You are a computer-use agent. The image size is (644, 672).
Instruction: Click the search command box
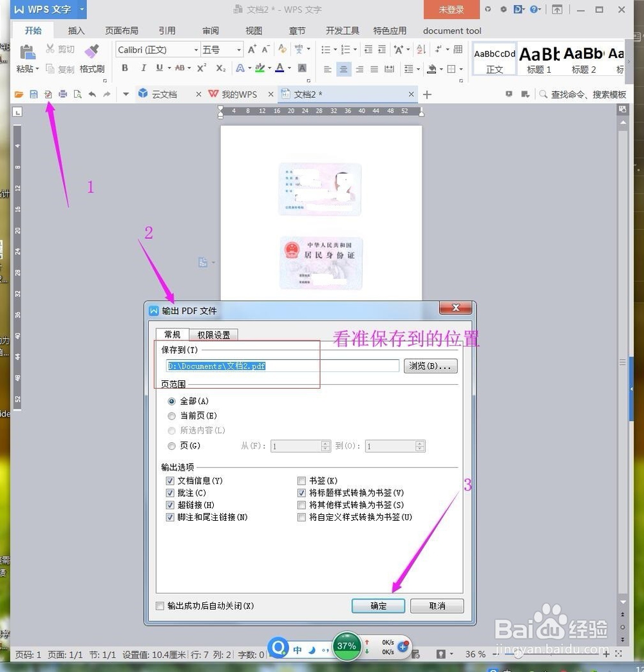[583, 94]
